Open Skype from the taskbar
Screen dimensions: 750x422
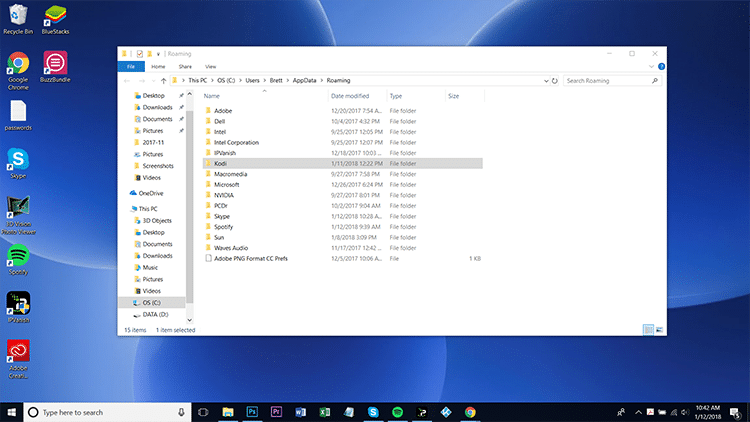click(373, 412)
